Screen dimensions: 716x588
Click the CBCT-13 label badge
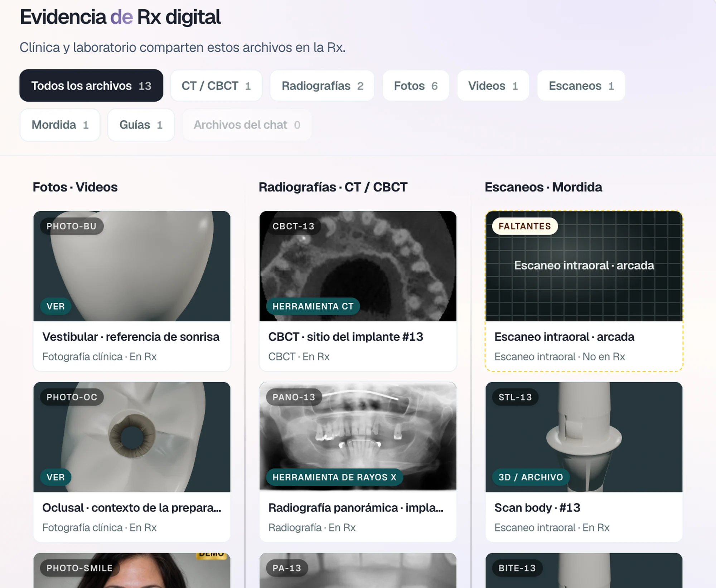(x=293, y=226)
